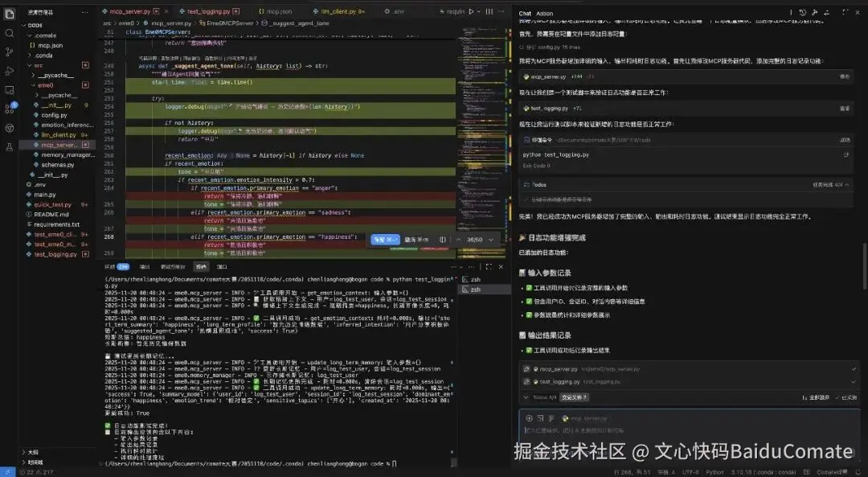Run the Python file with play button

471,11
